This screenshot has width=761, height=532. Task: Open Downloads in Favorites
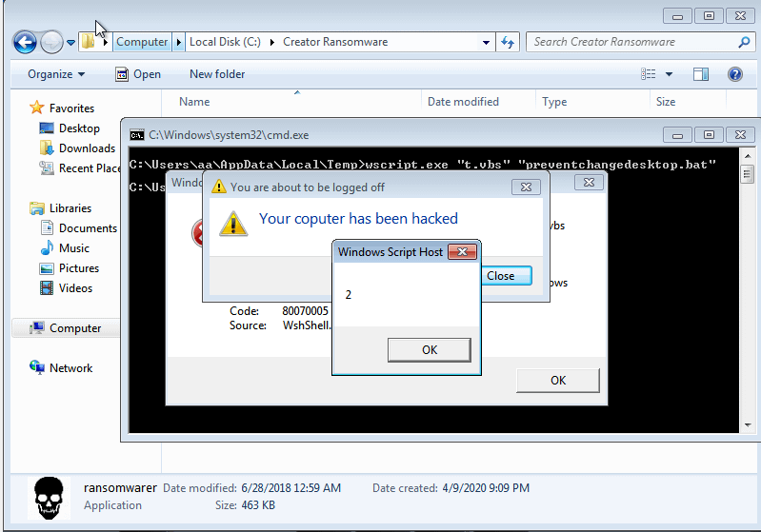(87, 148)
